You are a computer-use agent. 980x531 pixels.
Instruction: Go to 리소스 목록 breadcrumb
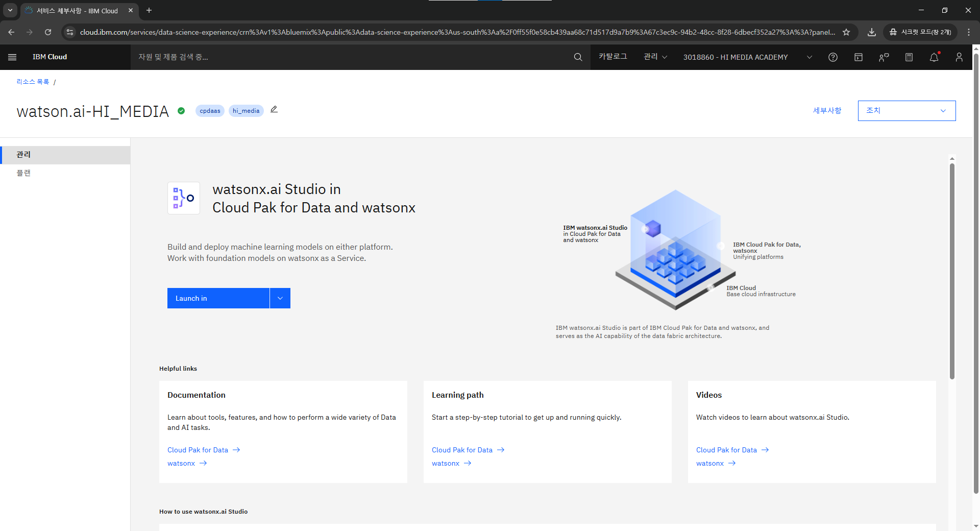click(33, 82)
